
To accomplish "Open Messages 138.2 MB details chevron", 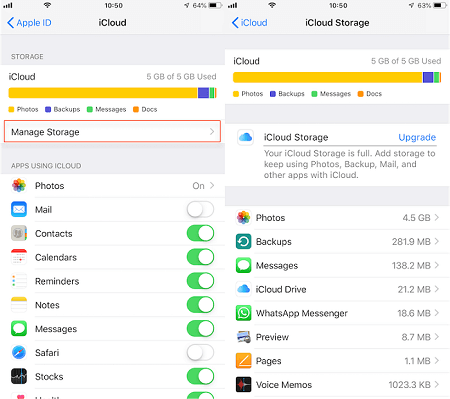I will (x=437, y=265).
